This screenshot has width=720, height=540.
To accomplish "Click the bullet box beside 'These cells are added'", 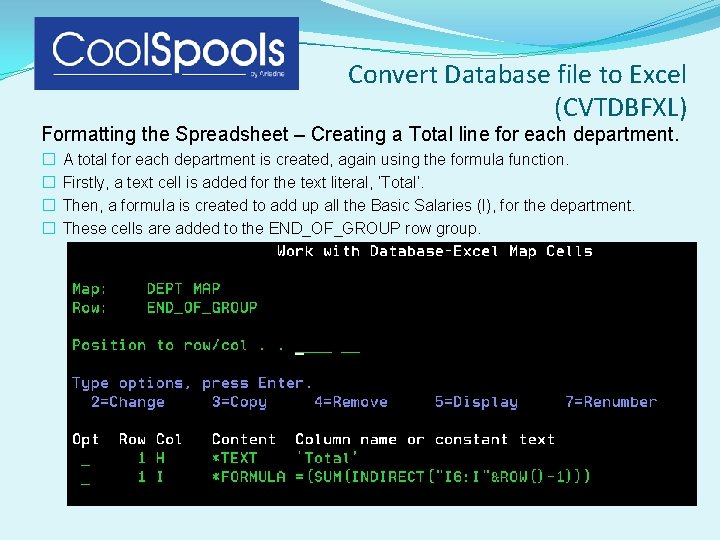I will pos(49,228).
